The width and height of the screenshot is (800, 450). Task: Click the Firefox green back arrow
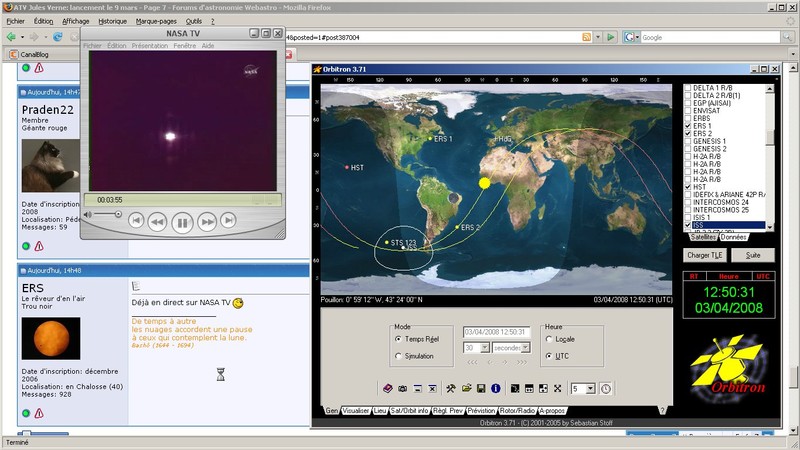click(x=11, y=37)
